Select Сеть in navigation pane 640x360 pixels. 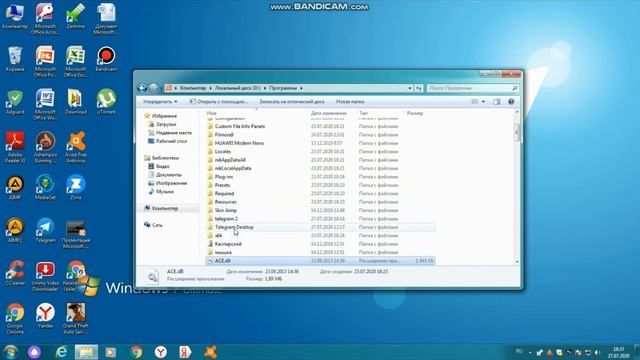click(x=157, y=225)
